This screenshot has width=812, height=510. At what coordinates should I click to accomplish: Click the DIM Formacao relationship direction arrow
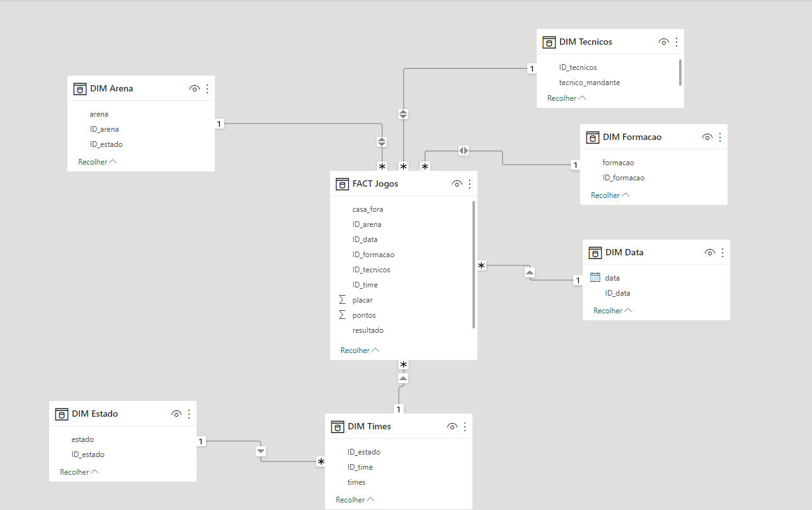464,151
